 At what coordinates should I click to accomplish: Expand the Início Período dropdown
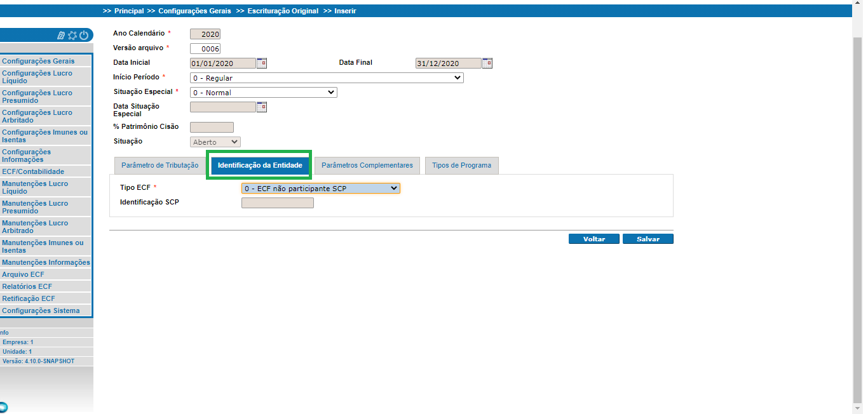327,78
